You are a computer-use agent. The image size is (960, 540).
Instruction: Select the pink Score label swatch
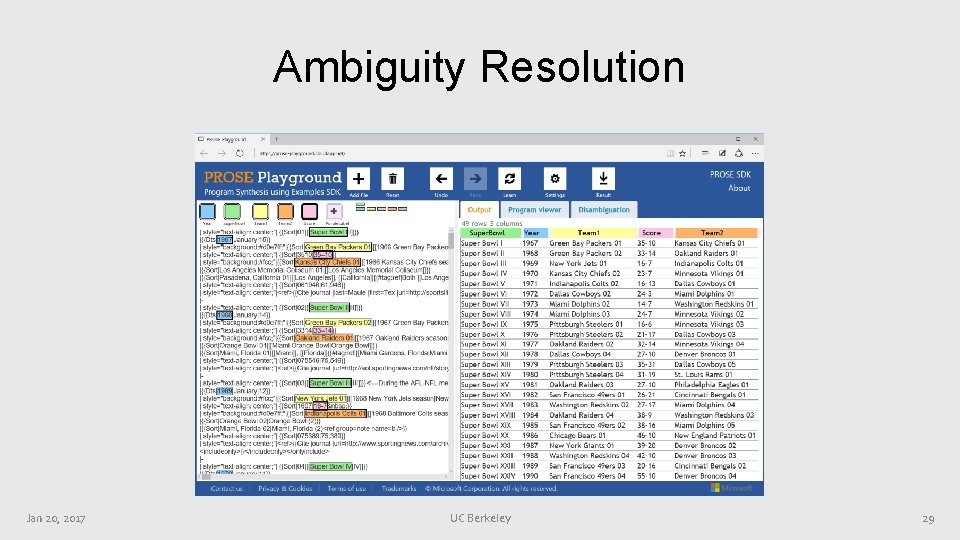(309, 211)
